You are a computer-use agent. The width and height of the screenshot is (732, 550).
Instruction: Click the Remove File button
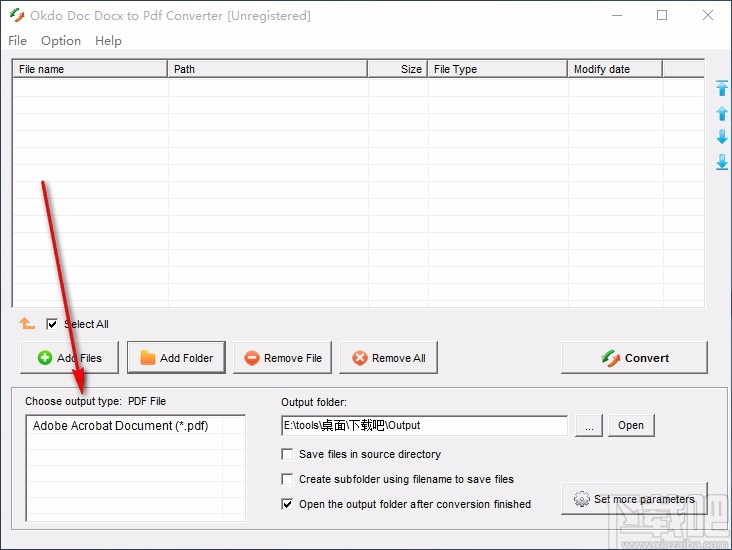pyautogui.click(x=282, y=358)
